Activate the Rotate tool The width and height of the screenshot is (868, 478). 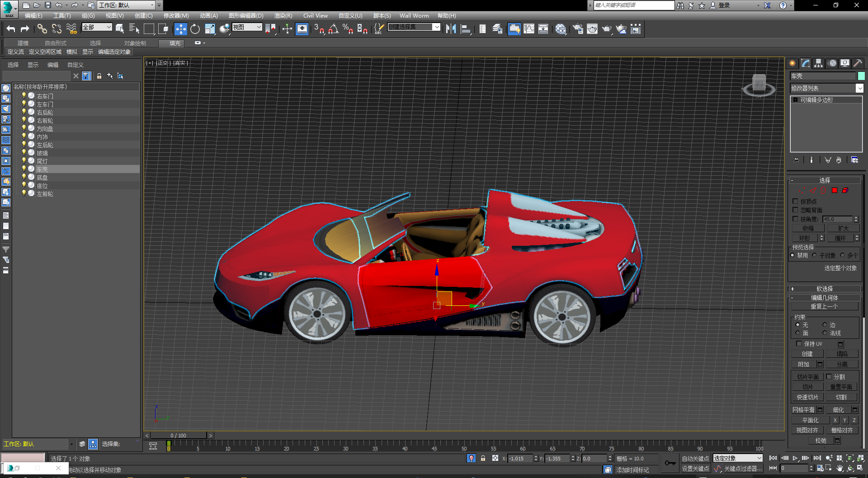pyautogui.click(x=195, y=29)
